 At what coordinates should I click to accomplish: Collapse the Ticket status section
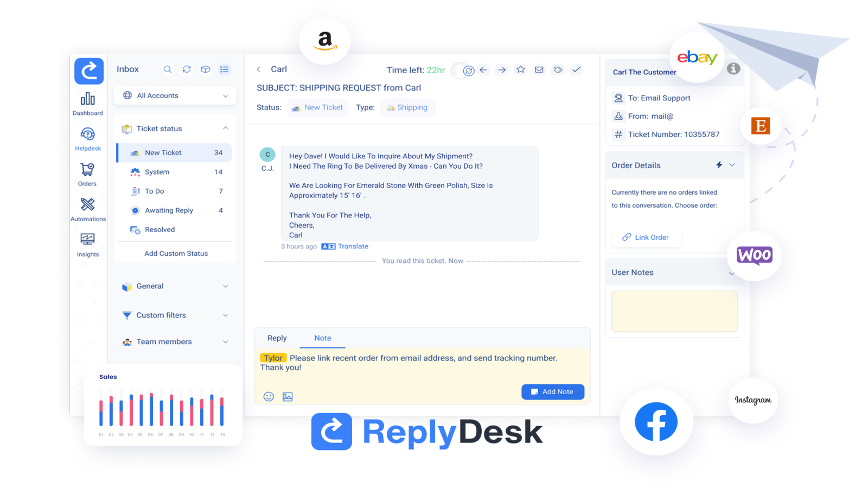[226, 129]
